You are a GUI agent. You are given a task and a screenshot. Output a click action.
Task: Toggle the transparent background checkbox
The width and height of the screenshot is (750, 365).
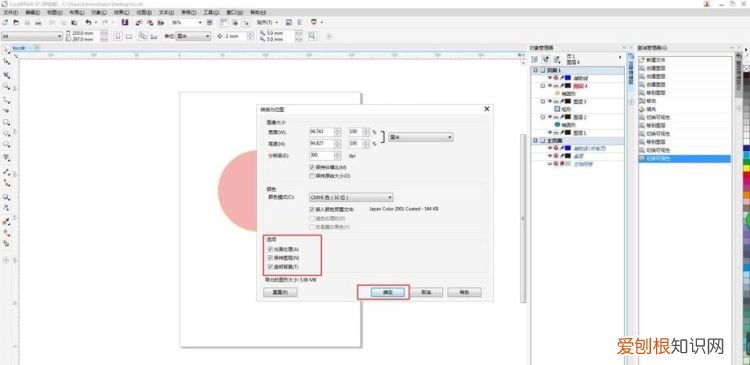[270, 266]
